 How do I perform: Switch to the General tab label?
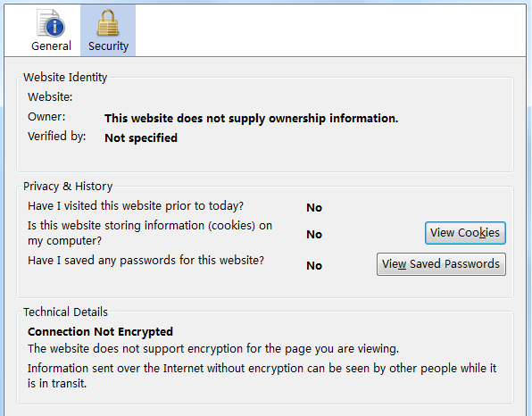tap(51, 46)
